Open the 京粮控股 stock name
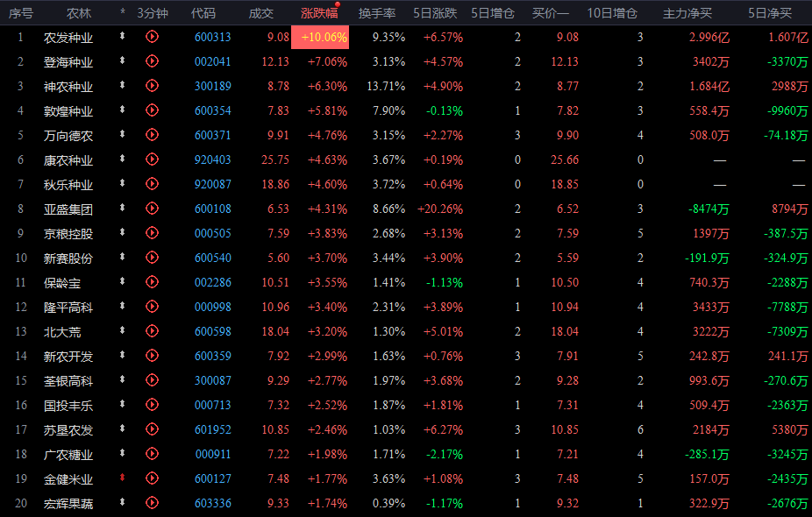The image size is (812, 517). (68, 234)
